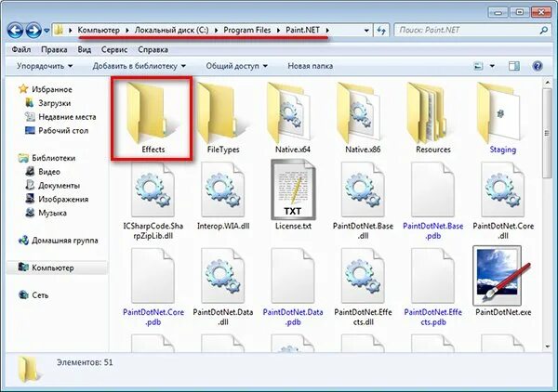558x392 pixels.
Task: Open the Вид menu
Action: pyautogui.click(x=85, y=50)
